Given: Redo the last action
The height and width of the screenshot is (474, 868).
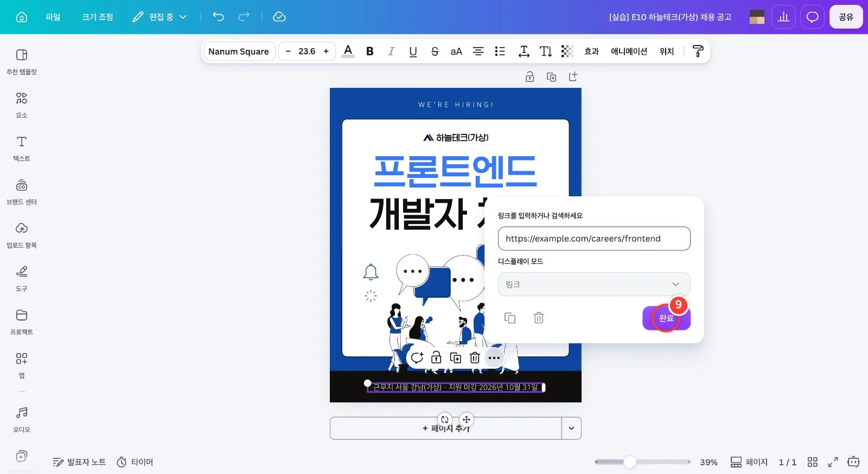Looking at the screenshot, I should 244,17.
